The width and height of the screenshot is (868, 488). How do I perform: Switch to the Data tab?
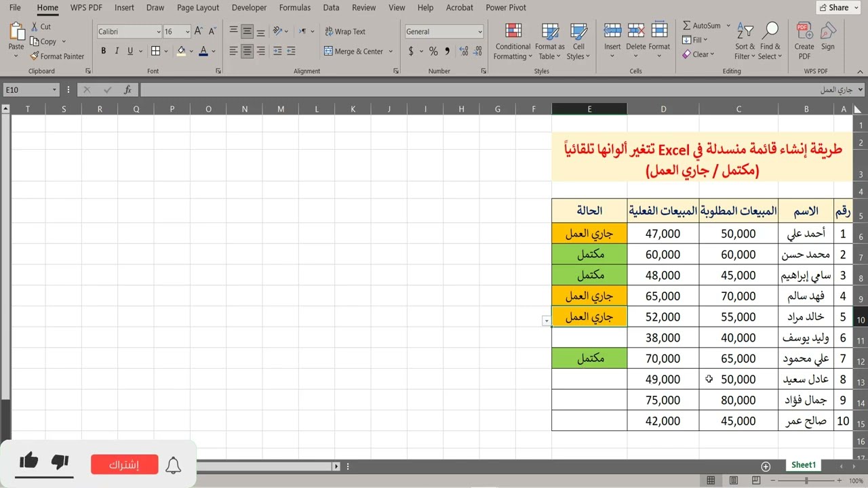pos(331,7)
